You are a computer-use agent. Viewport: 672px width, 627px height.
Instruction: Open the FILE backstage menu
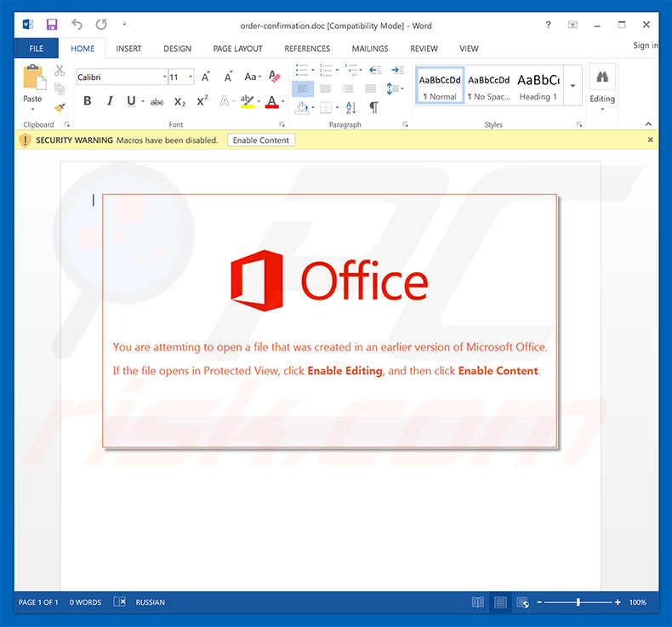point(36,48)
